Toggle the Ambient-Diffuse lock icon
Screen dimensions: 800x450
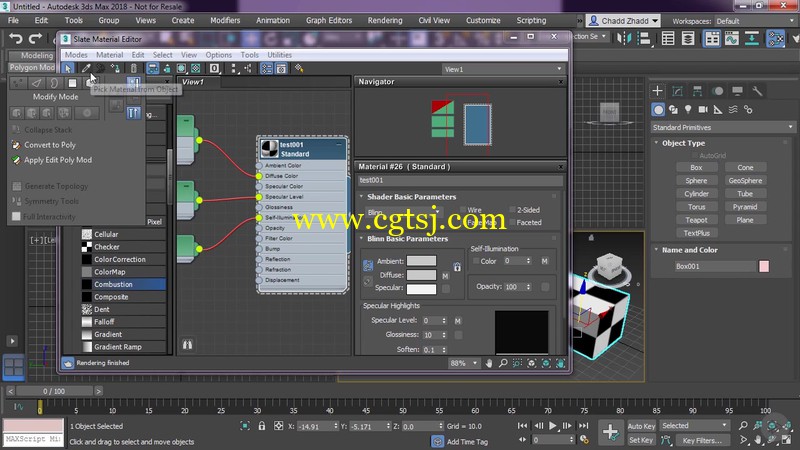[x=368, y=265]
